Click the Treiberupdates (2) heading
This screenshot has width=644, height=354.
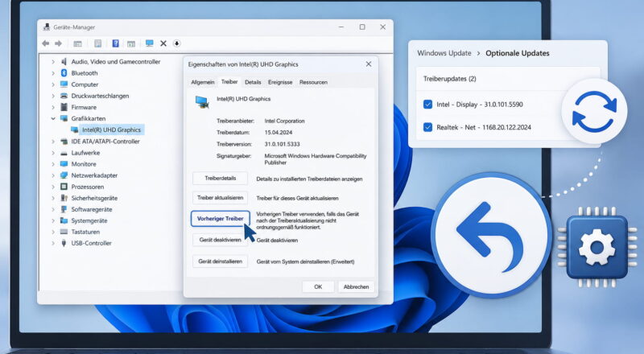tap(450, 78)
